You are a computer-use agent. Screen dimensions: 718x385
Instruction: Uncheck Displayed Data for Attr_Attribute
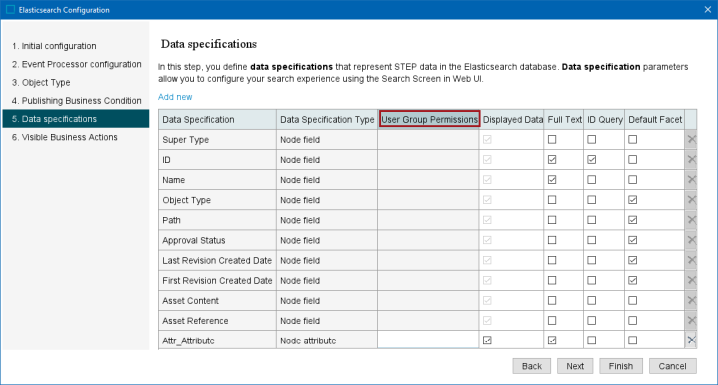click(x=487, y=340)
